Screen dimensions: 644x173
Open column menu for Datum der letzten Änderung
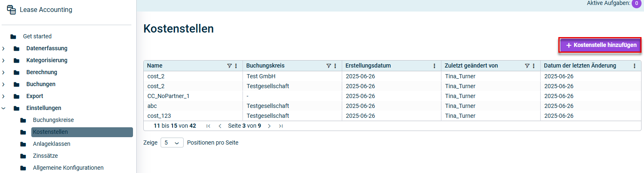coord(634,66)
